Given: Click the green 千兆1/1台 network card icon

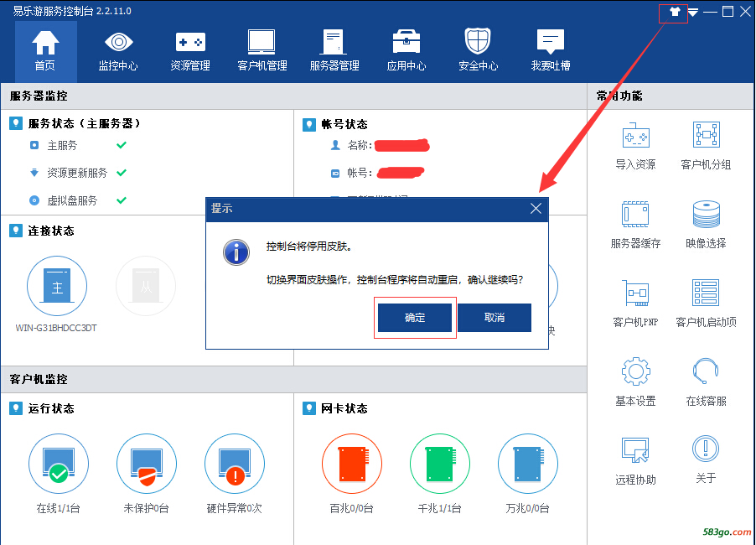Looking at the screenshot, I should click(x=440, y=464).
